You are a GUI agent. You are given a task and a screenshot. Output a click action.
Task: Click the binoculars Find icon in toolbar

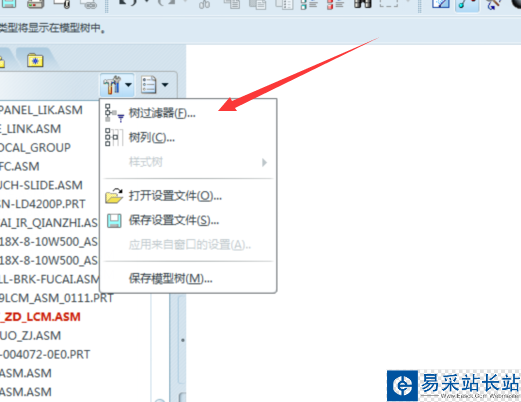coord(363,4)
